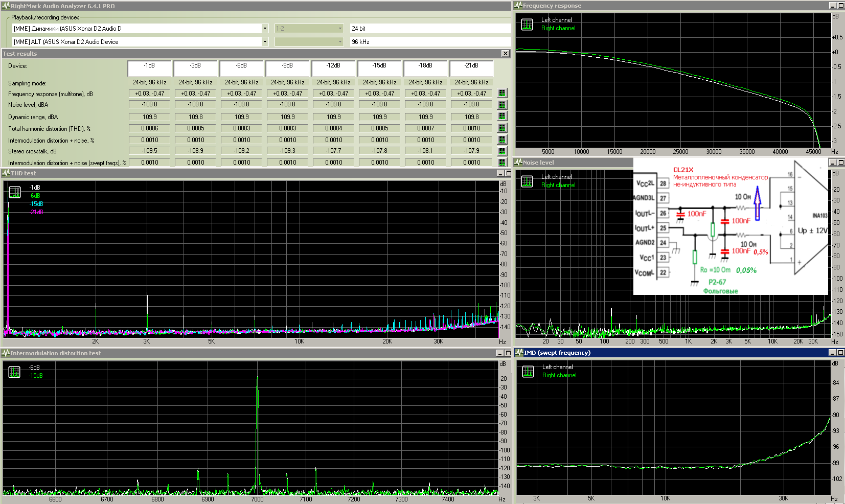
Task: Select THD value 0.0004 in -12dB column
Action: [334, 128]
